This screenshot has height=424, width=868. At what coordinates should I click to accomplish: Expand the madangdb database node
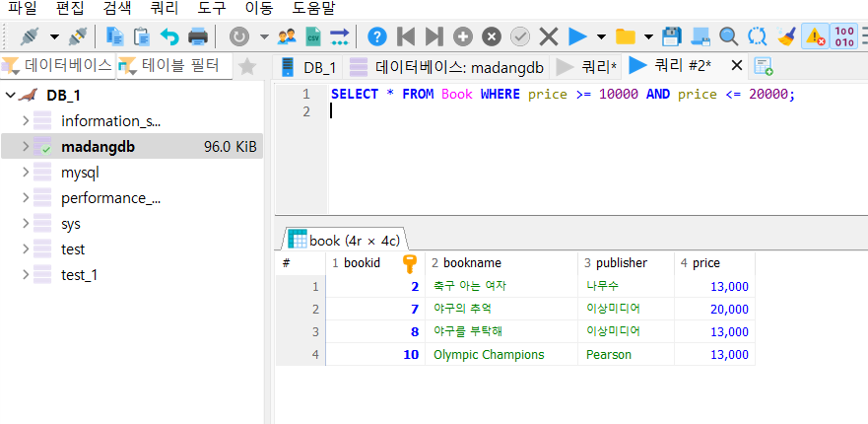click(x=25, y=146)
